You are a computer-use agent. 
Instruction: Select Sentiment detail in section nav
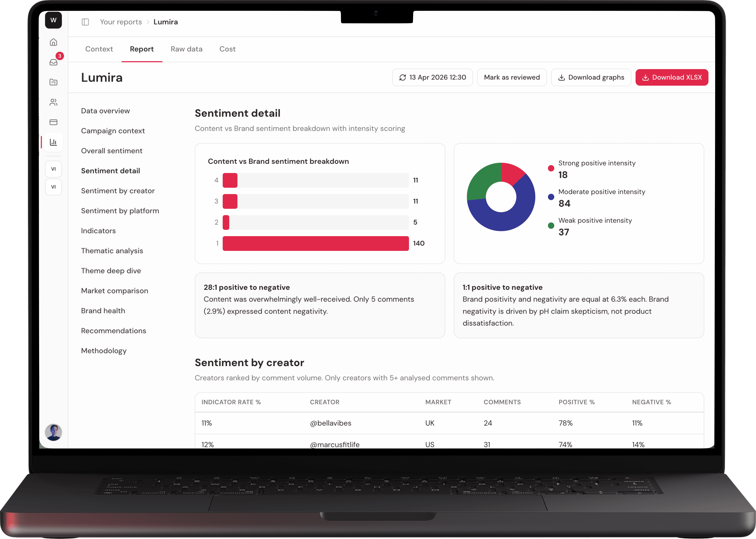coord(111,171)
